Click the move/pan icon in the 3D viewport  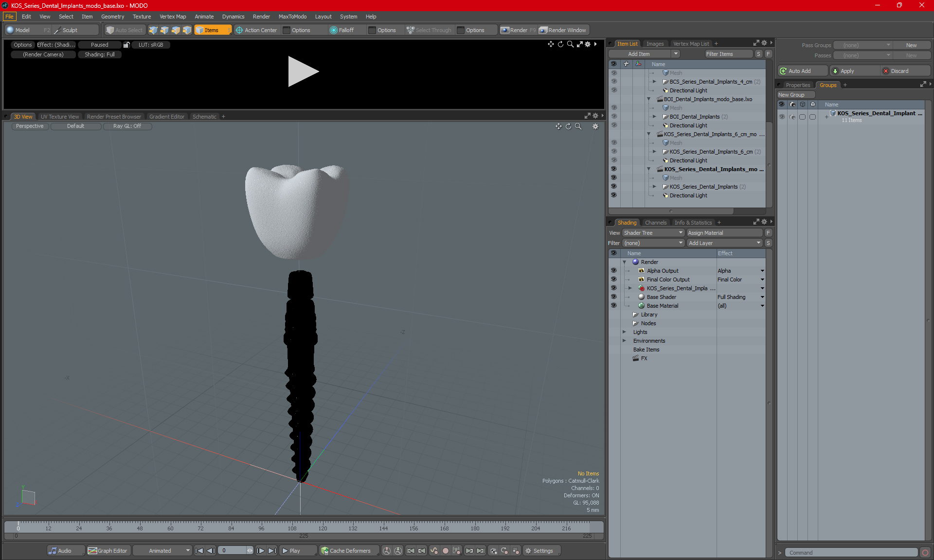point(558,126)
